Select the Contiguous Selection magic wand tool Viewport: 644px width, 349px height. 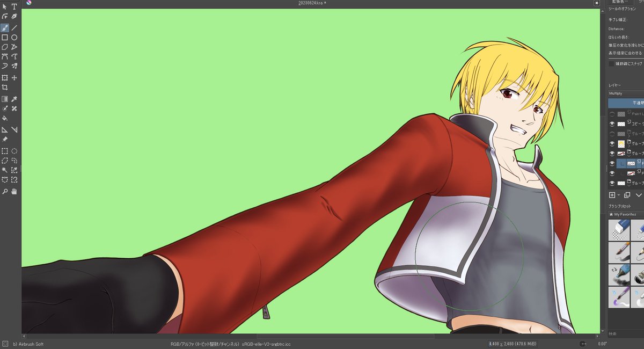click(5, 170)
